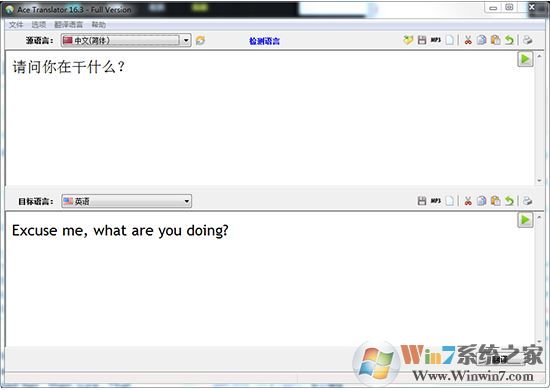
Task: Print translated text icon
Action: pos(527,201)
